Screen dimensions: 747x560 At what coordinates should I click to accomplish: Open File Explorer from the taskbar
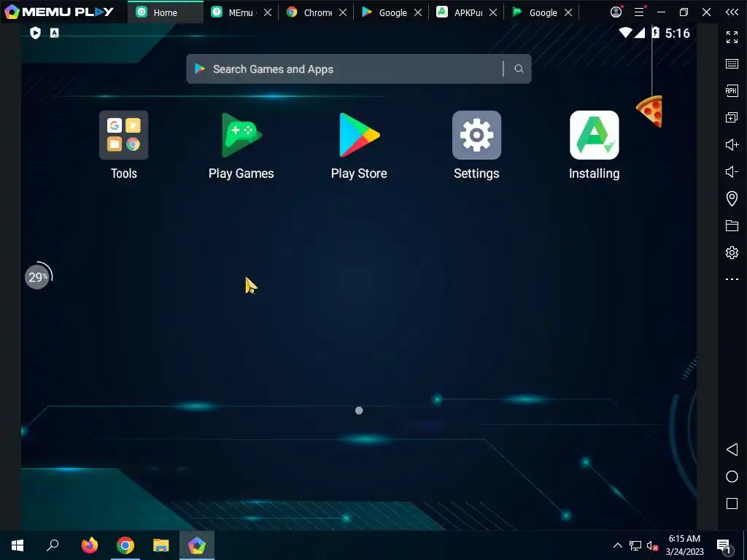tap(161, 545)
